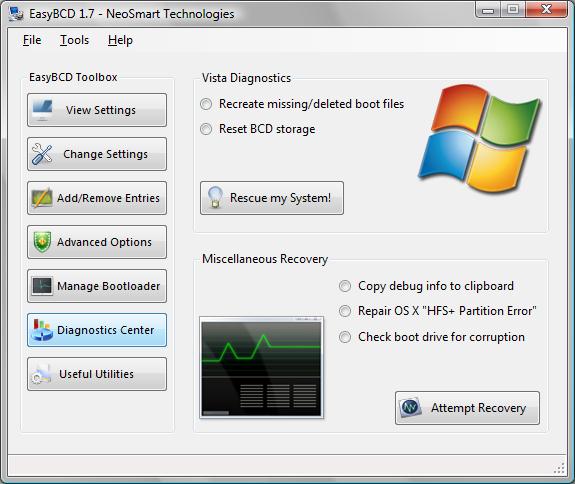Click the Manage Bootloader screen icon
This screenshot has width=575, height=484.
[42, 286]
